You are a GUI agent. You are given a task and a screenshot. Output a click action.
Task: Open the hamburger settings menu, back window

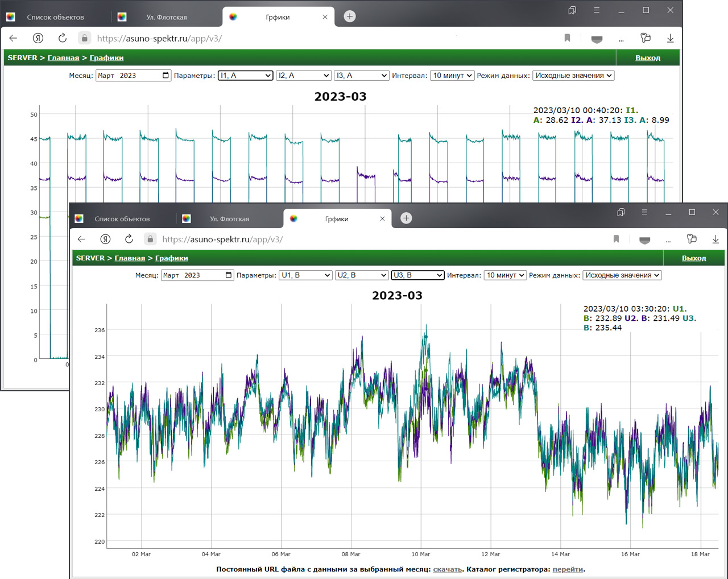pyautogui.click(x=597, y=10)
